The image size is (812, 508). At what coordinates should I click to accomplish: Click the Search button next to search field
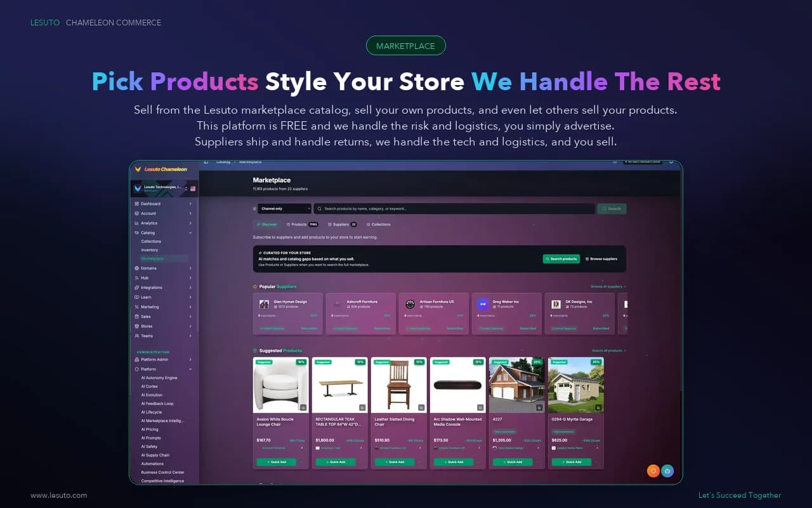tap(612, 208)
